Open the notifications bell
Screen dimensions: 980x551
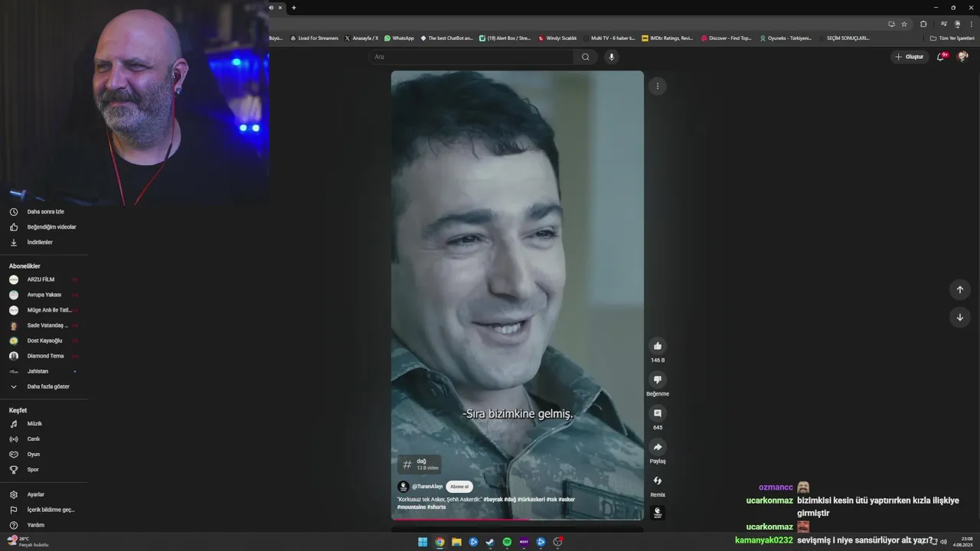(941, 57)
